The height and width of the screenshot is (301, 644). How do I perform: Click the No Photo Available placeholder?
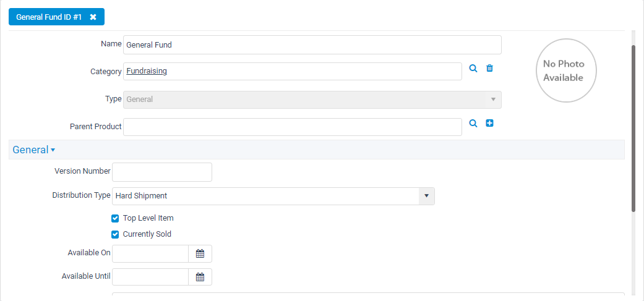566,70
